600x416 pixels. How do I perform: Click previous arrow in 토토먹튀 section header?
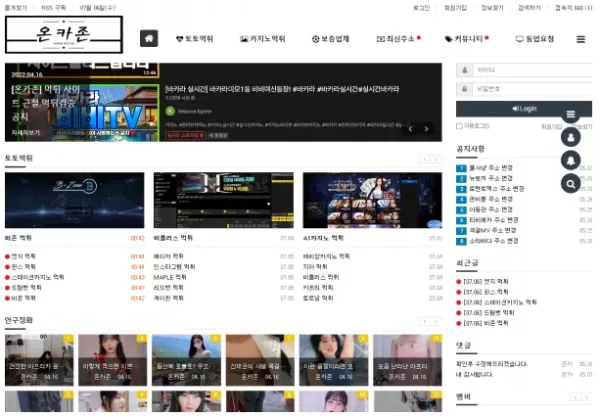pyautogui.click(x=425, y=160)
